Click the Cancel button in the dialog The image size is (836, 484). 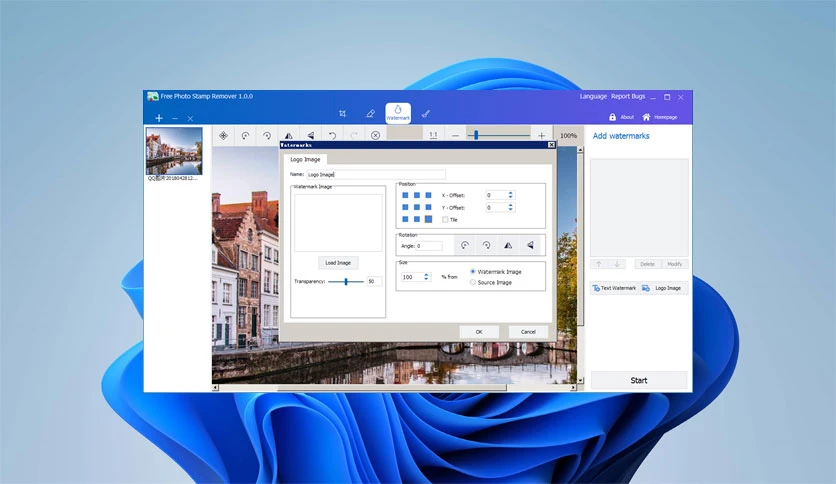[528, 332]
